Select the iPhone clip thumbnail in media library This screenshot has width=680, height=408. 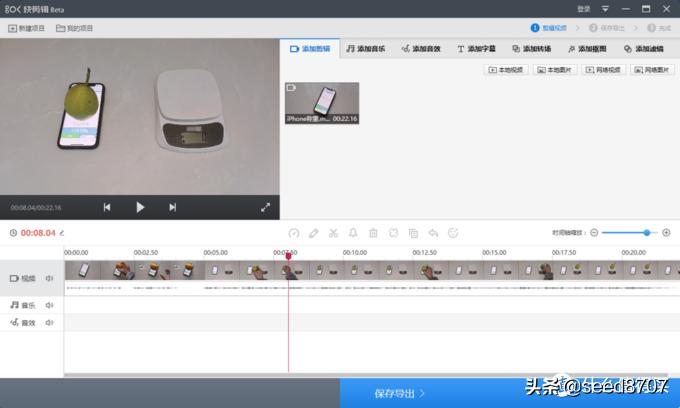(x=322, y=103)
